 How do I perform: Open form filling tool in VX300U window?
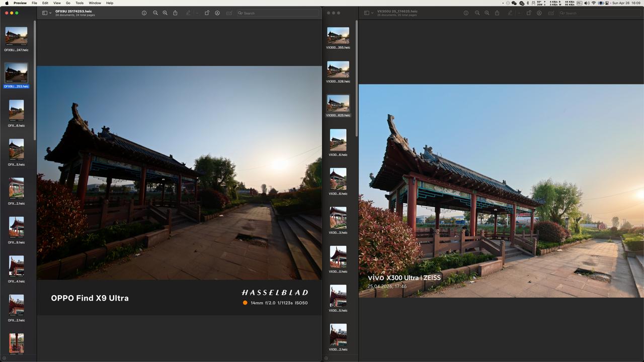coord(551,13)
